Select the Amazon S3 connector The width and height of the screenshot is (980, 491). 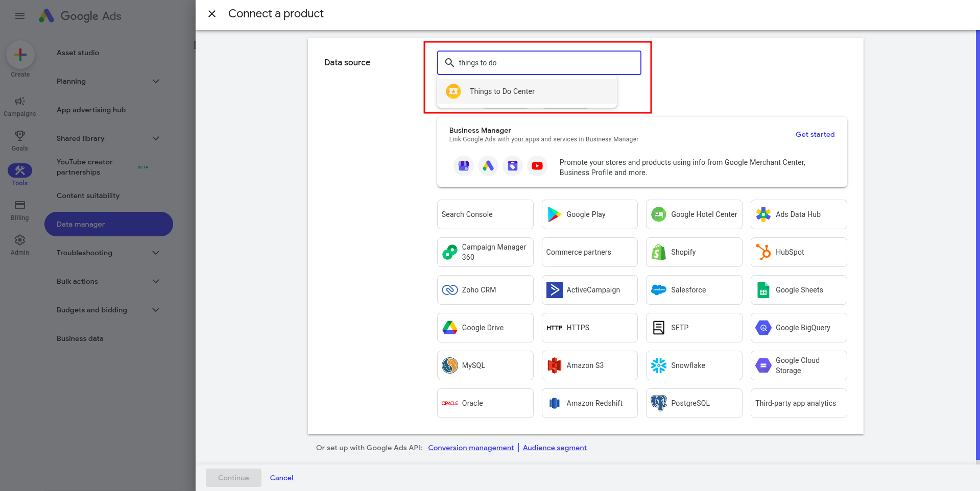pyautogui.click(x=589, y=365)
